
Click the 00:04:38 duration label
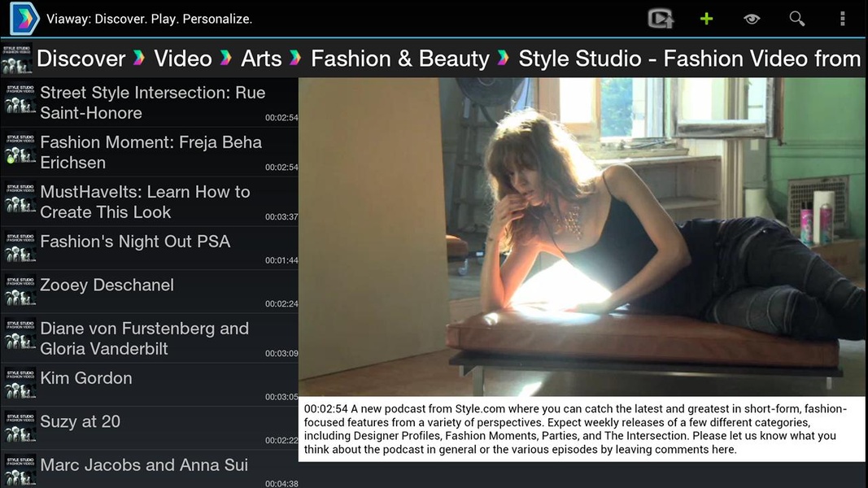[x=281, y=484]
